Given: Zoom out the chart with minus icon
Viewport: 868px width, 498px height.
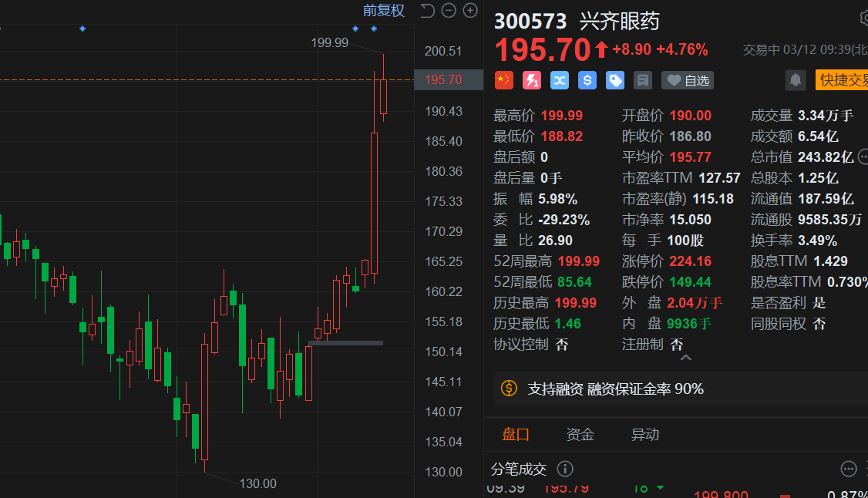Looking at the screenshot, I should (449, 11).
